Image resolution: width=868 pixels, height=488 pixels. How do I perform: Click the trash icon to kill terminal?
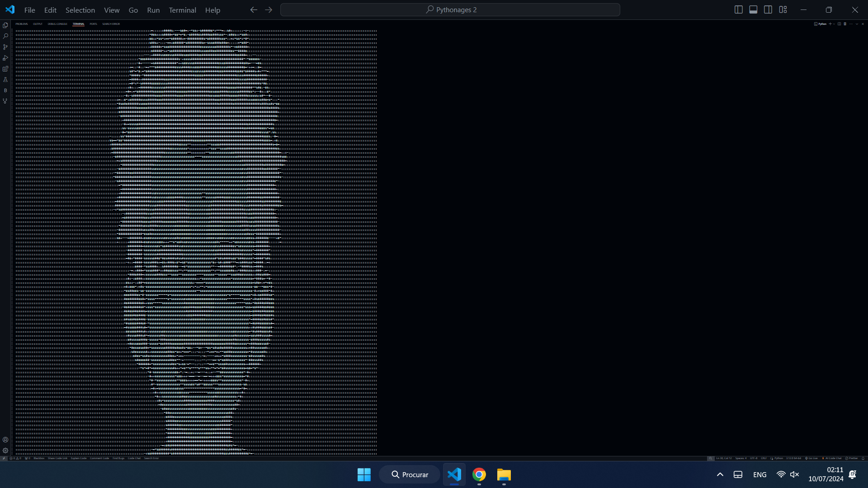845,24
